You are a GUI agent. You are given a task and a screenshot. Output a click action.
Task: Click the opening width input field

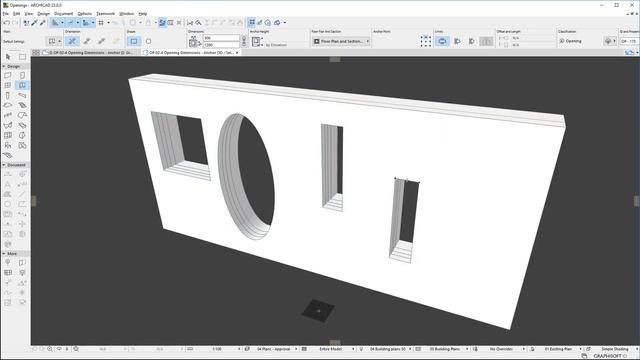pyautogui.click(x=221, y=38)
